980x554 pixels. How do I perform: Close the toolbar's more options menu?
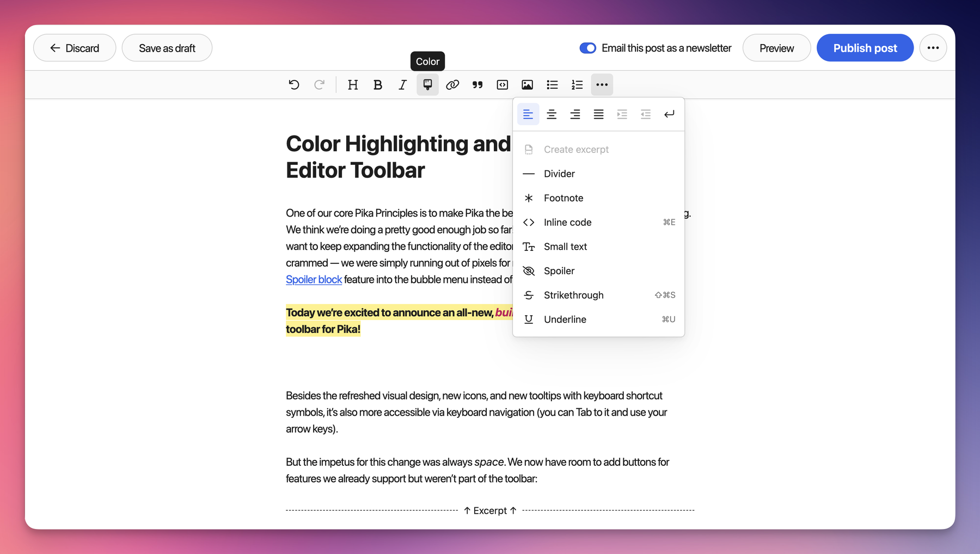coord(602,84)
